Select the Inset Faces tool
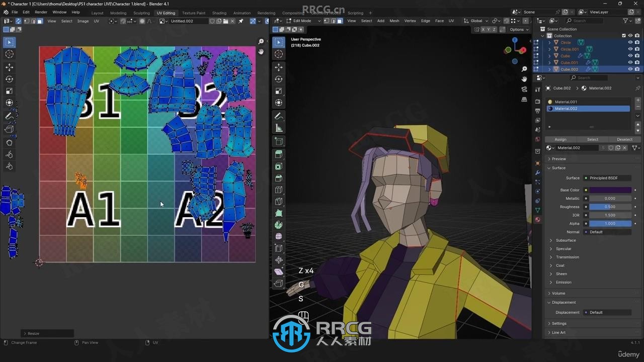 pos(279,166)
